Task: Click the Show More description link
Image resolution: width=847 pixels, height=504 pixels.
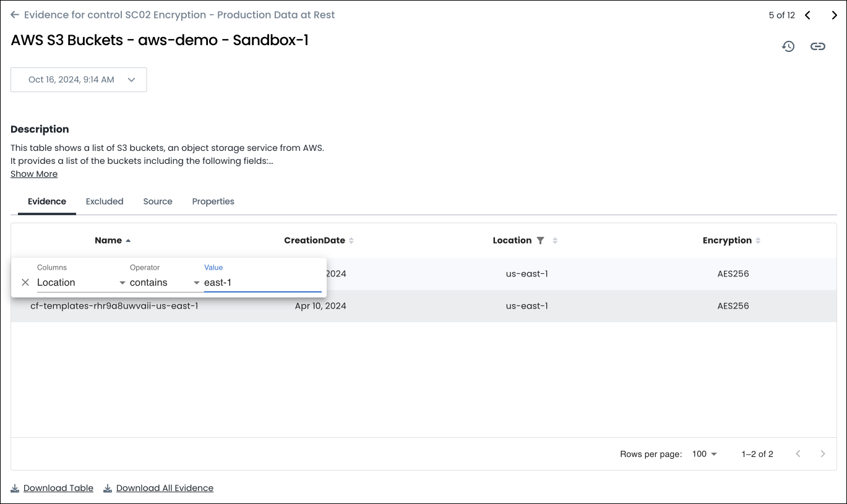Action: tap(34, 174)
